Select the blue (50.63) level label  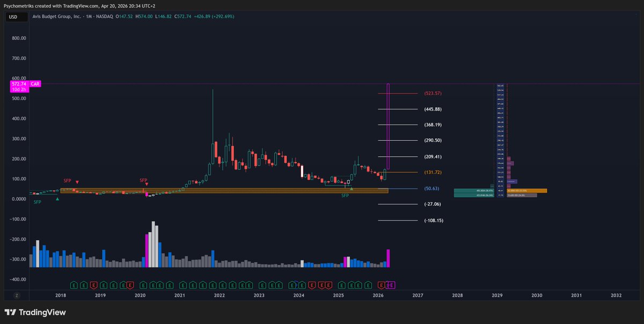tap(431, 189)
